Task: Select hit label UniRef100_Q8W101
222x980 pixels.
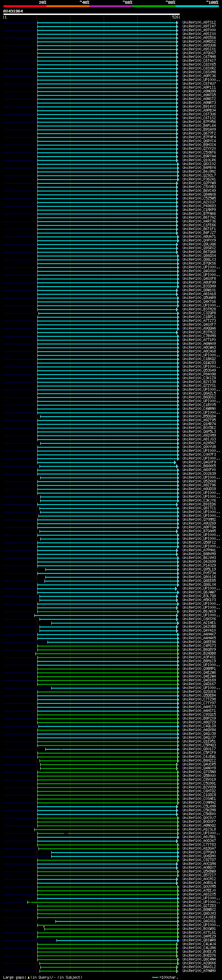Action: point(199,290)
